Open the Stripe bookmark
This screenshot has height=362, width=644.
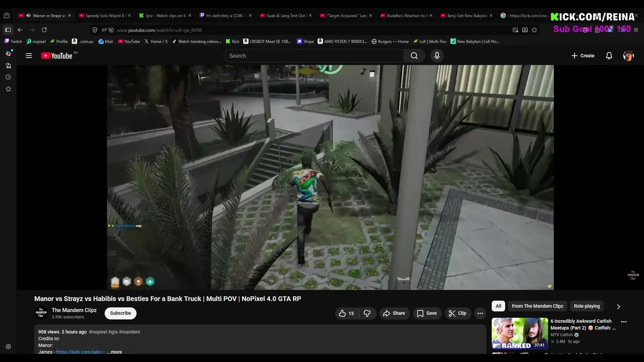(305, 41)
